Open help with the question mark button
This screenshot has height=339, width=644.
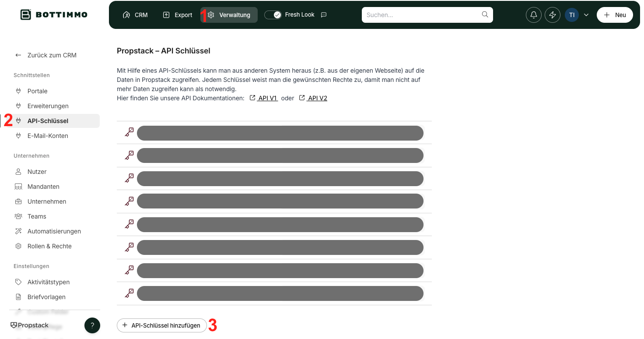click(92, 325)
